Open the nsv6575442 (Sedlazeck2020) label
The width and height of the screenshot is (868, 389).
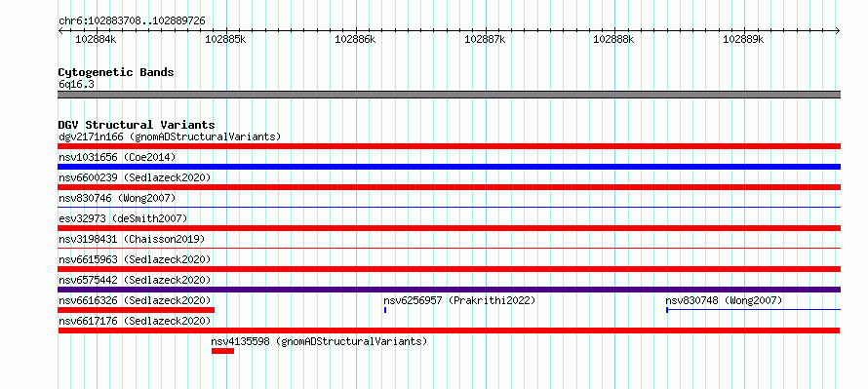click(135, 280)
